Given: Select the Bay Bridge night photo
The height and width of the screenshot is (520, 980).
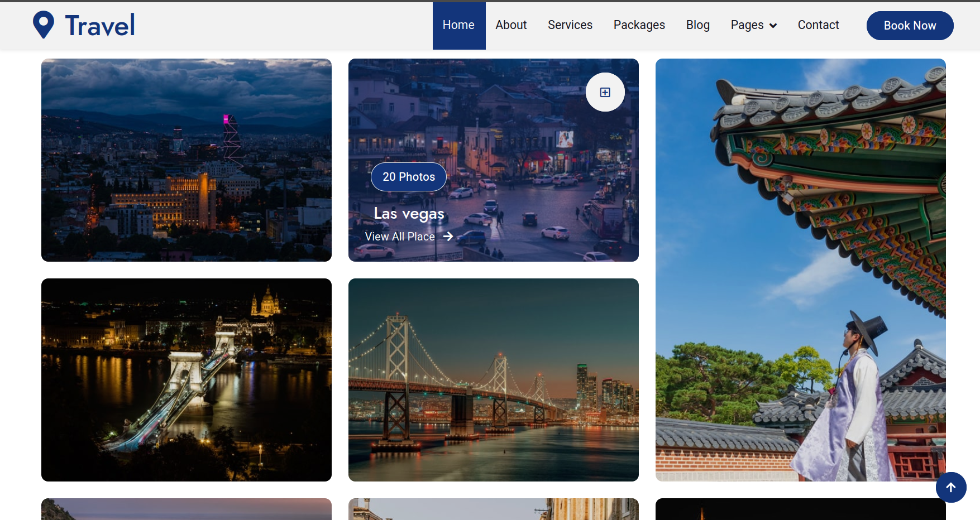Looking at the screenshot, I should tap(493, 380).
